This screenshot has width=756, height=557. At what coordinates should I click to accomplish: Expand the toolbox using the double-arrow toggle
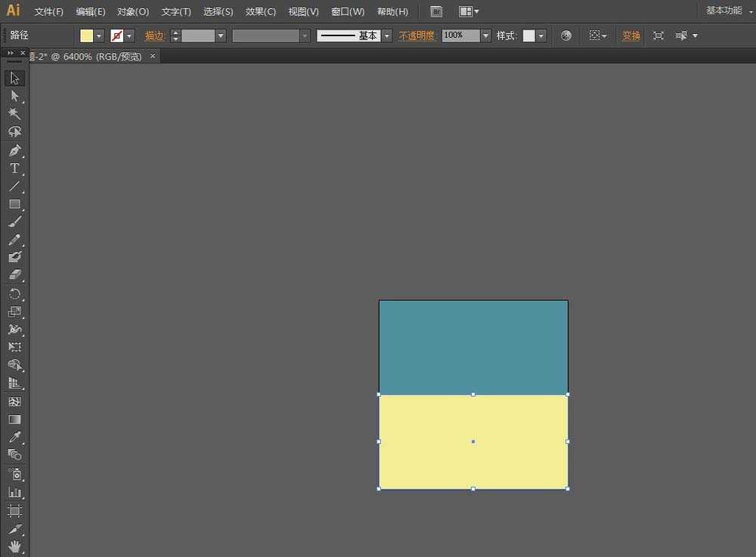pos(11,53)
